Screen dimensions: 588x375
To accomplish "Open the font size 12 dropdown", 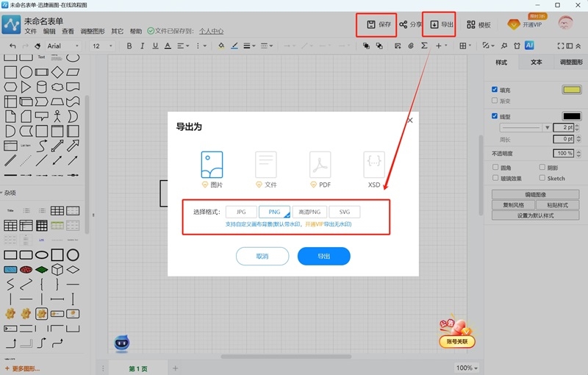I will point(102,46).
